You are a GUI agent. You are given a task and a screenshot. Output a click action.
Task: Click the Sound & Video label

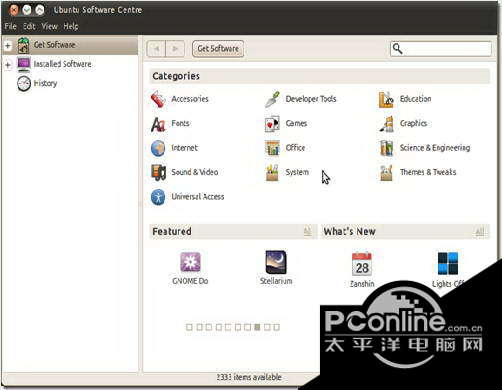(195, 172)
